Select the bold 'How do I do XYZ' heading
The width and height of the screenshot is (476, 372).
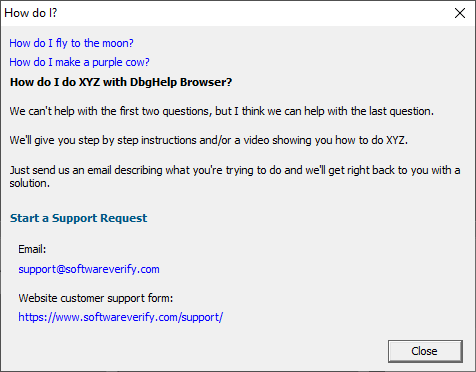pyautogui.click(x=121, y=82)
